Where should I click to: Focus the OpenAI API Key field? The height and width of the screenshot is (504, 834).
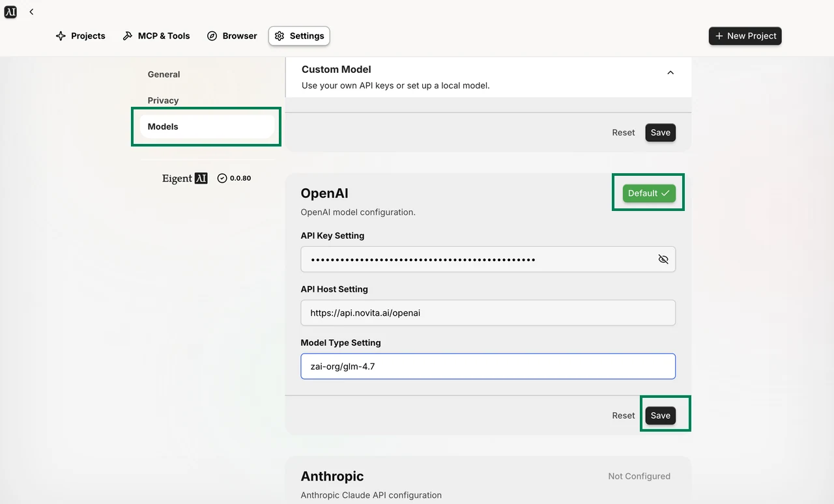pyautogui.click(x=488, y=259)
